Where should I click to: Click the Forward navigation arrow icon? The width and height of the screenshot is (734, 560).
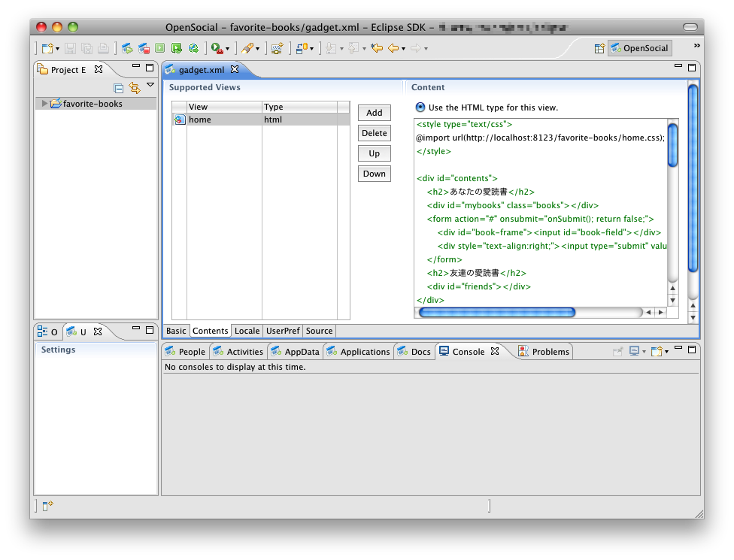coord(416,48)
